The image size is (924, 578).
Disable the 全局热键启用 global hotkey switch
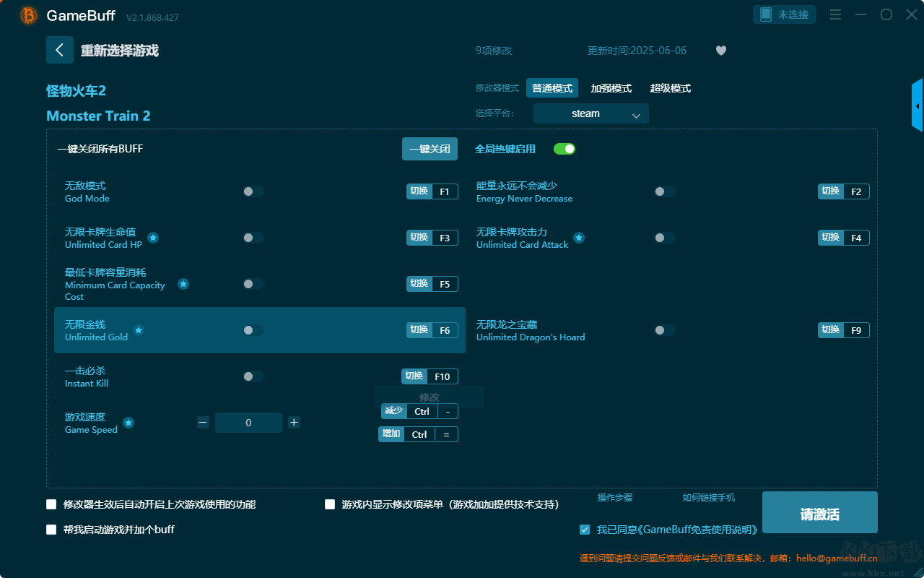click(565, 149)
